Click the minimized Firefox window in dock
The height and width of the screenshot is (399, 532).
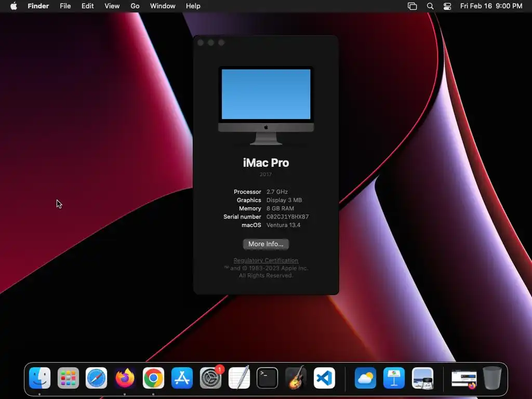click(x=464, y=379)
